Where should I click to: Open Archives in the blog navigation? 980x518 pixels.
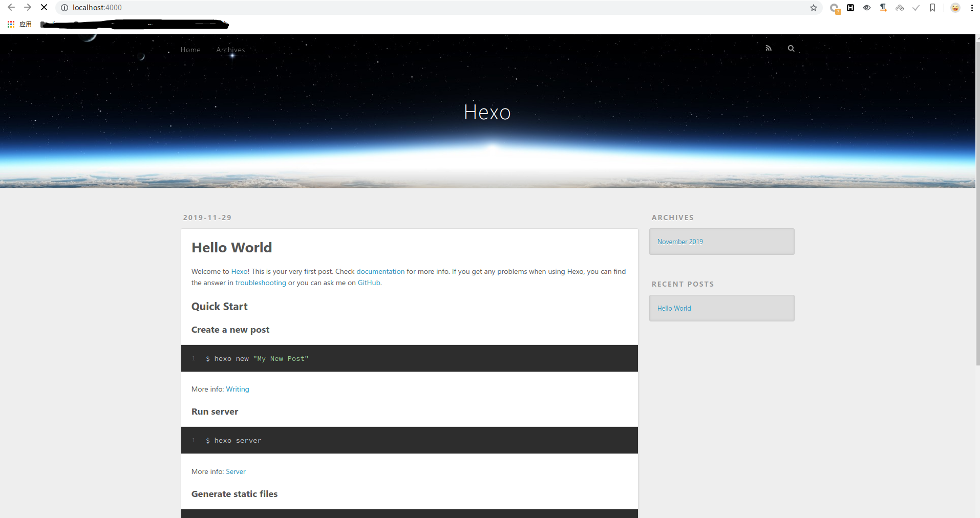click(x=230, y=50)
